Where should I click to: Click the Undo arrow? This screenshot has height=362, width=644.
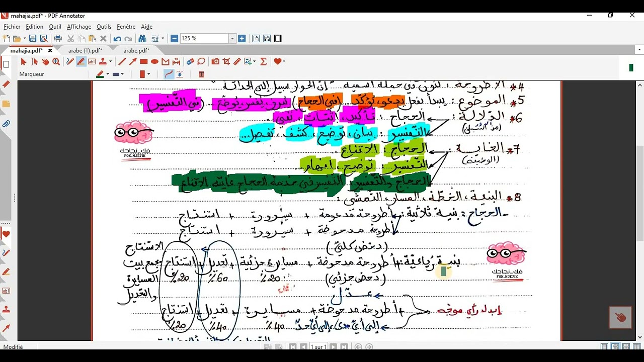click(x=117, y=39)
